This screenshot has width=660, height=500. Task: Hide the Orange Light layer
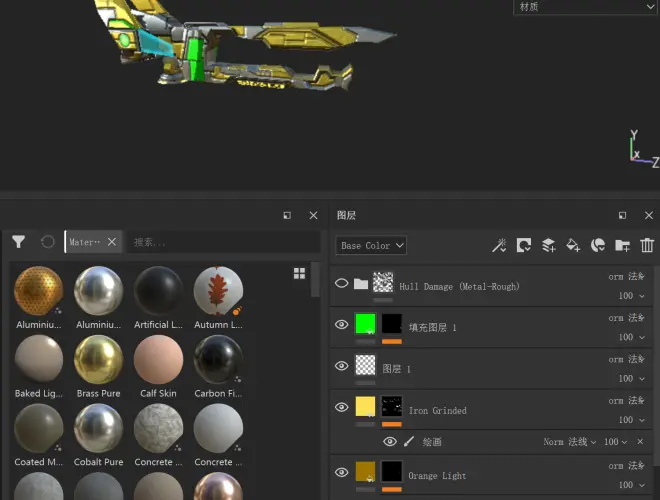pyautogui.click(x=341, y=472)
